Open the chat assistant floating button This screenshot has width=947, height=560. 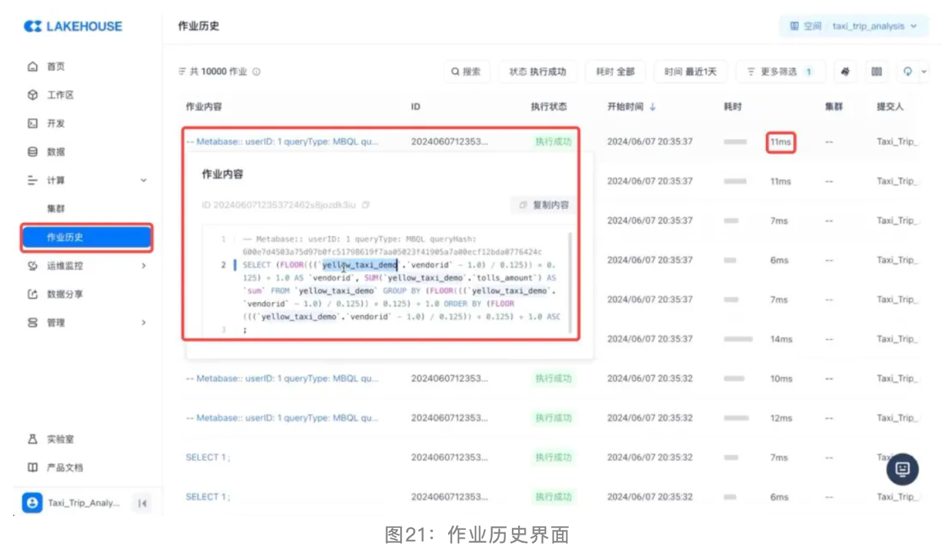tap(902, 468)
